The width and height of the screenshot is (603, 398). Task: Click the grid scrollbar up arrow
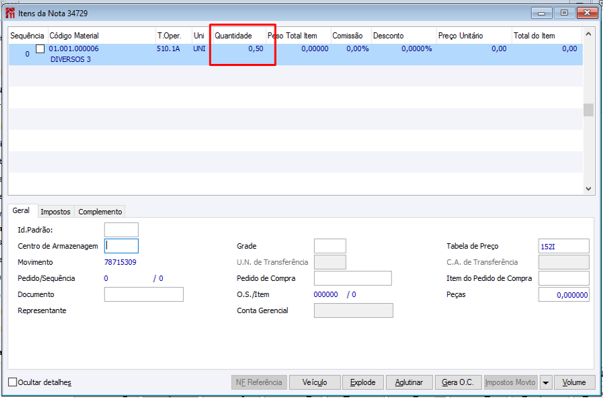click(588, 34)
